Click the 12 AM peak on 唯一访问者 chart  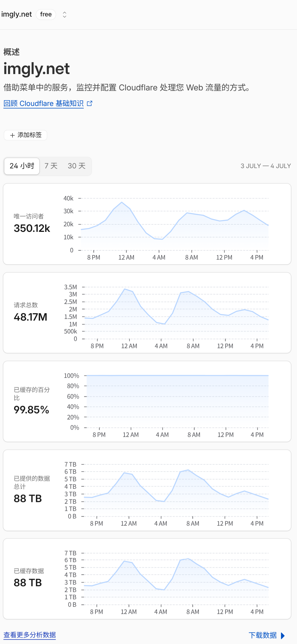122,202
